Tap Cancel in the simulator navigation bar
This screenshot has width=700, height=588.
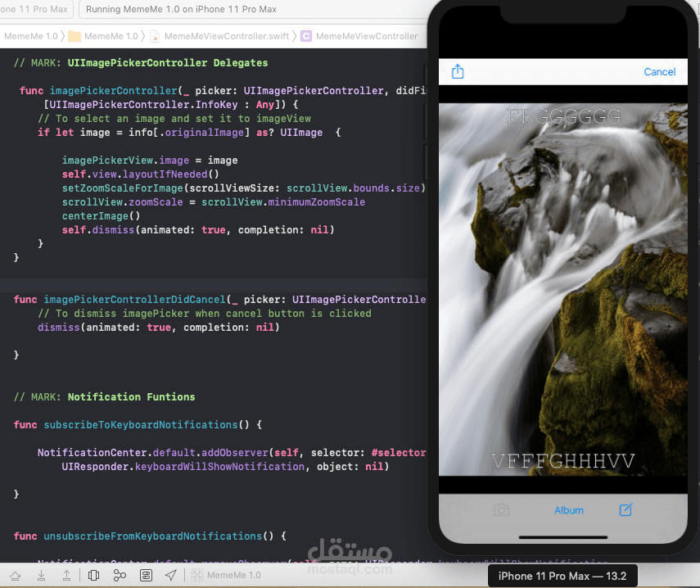659,72
